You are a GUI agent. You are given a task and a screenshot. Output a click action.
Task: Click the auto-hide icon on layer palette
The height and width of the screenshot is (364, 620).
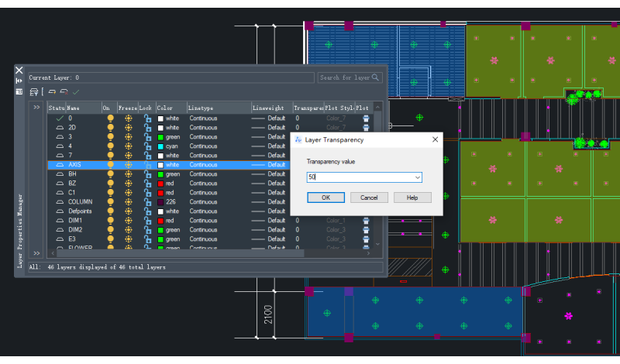19,81
